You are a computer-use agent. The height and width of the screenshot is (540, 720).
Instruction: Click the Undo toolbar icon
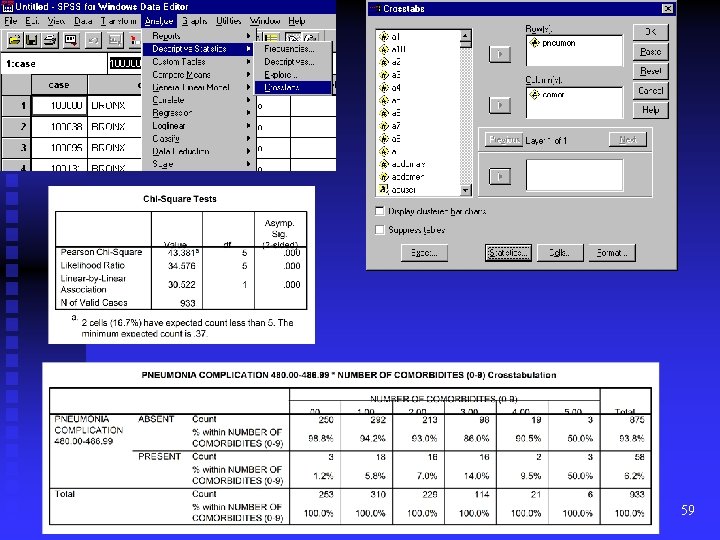pos(93,40)
